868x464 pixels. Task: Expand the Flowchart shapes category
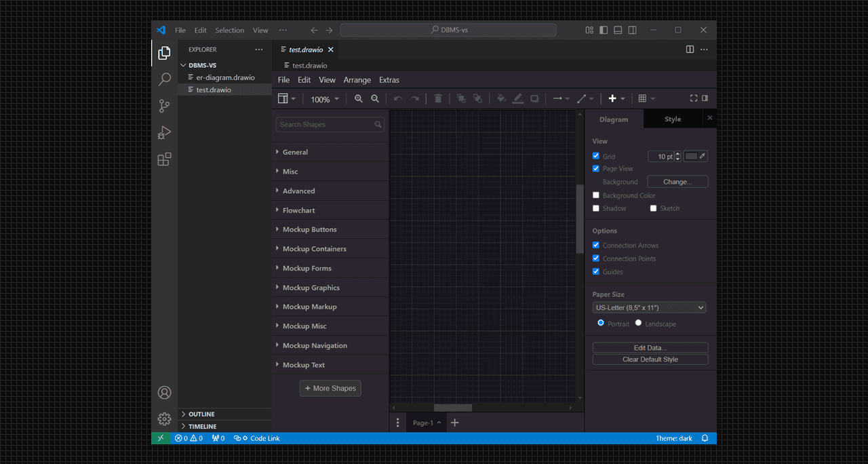(298, 210)
